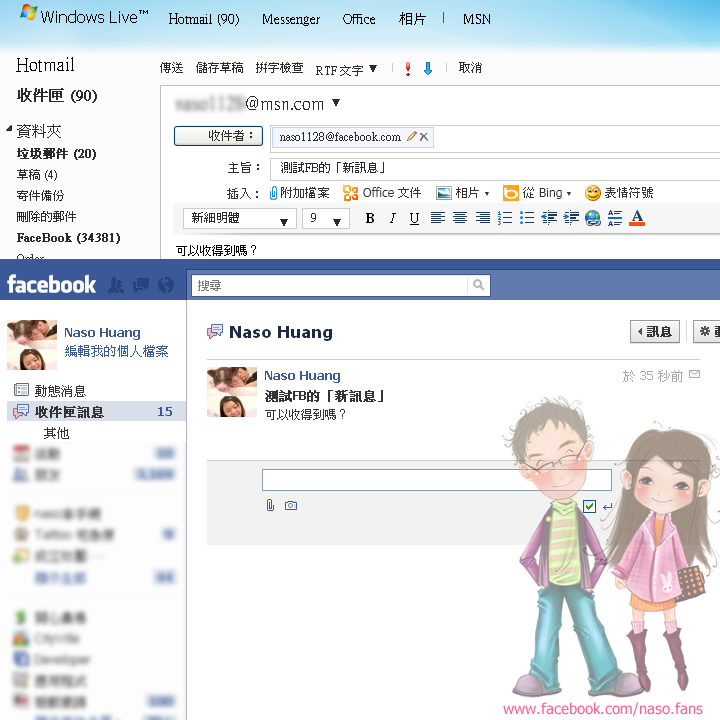Screen dimensions: 720x720
Task: Open 新細明體 font dropdown
Action: 239,218
